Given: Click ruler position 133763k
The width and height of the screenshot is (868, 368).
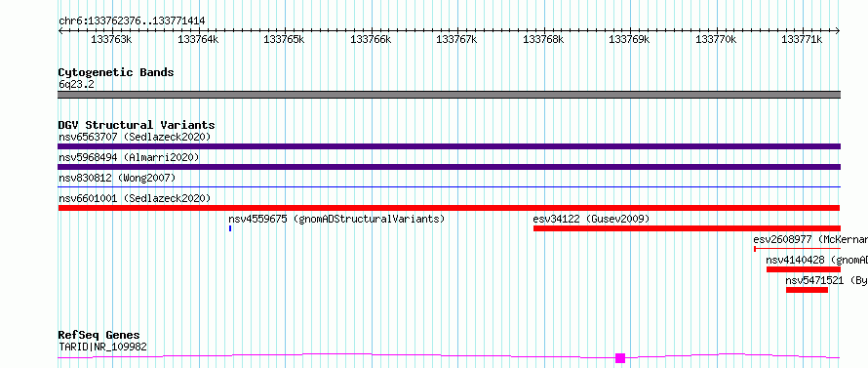Looking at the screenshot, I should point(111,39).
